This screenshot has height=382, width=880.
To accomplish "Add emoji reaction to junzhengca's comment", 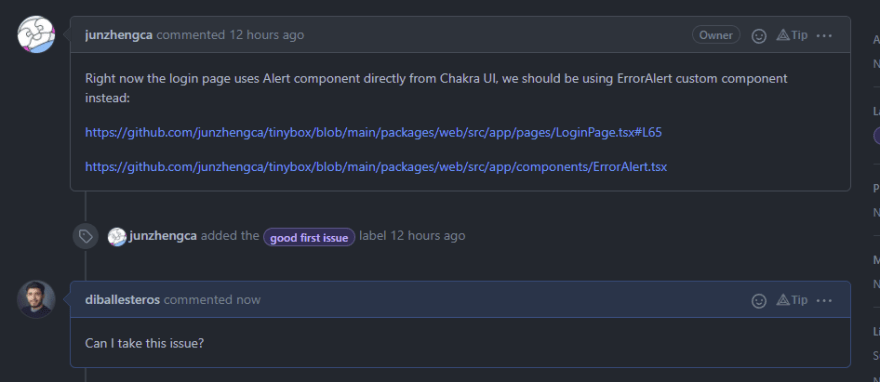I will pyautogui.click(x=759, y=35).
